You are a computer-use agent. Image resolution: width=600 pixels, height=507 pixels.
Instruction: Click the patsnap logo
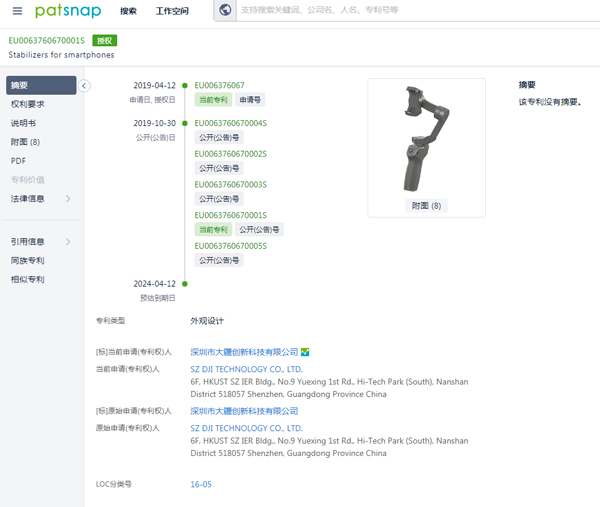tap(68, 11)
